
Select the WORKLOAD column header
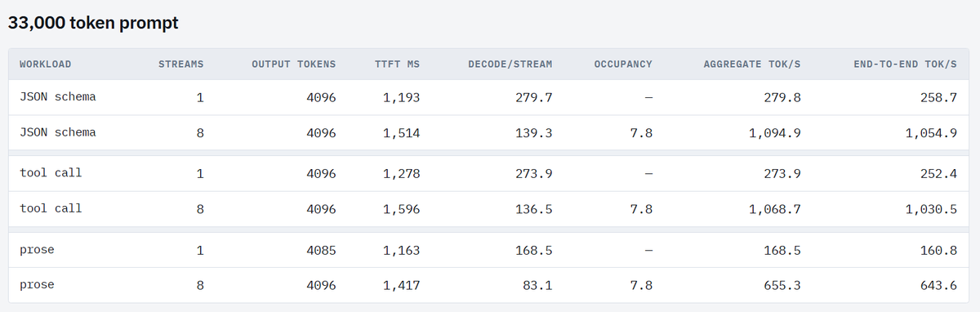46,64
